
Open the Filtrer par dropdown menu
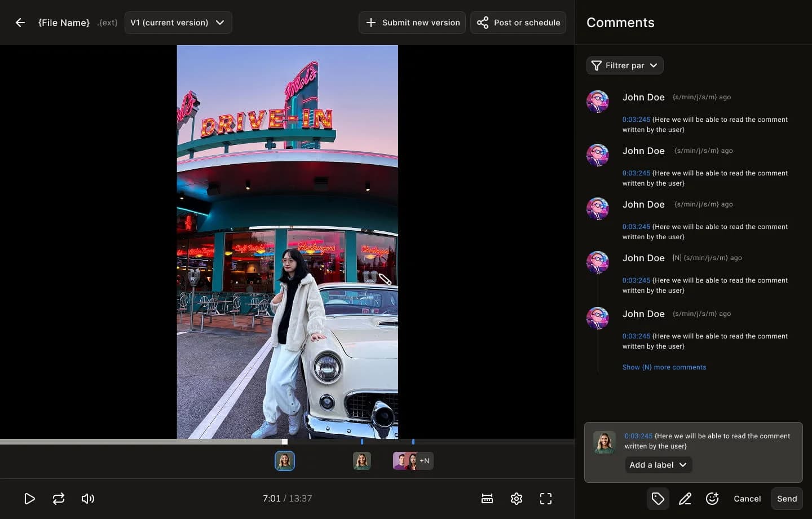pos(625,65)
